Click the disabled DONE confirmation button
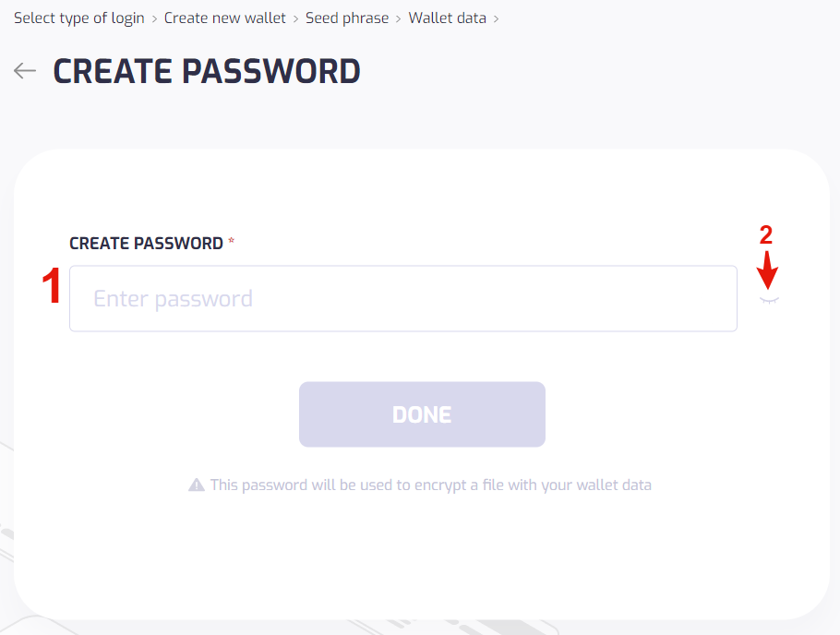Viewport: 840px width, 635px height. click(x=421, y=413)
